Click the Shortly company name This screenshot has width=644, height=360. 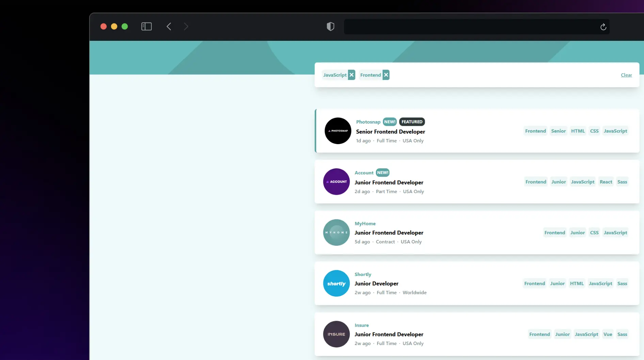point(363,274)
